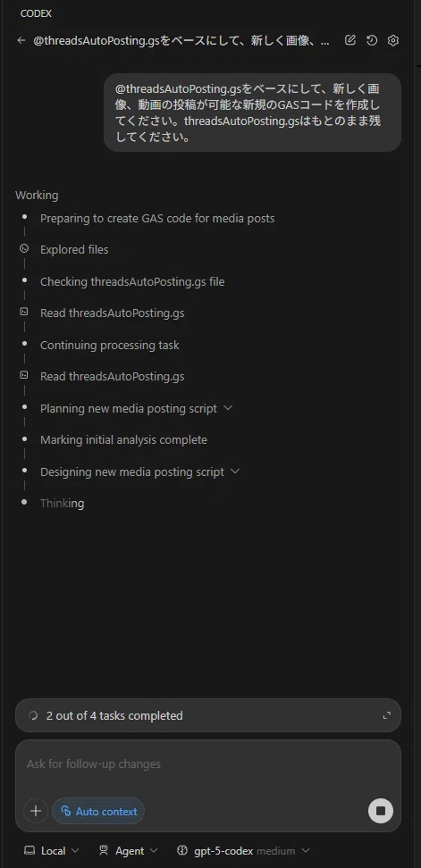Viewport: 421px width, 868px height.
Task: Focus the Ask for follow-up changes field
Action: (x=208, y=764)
